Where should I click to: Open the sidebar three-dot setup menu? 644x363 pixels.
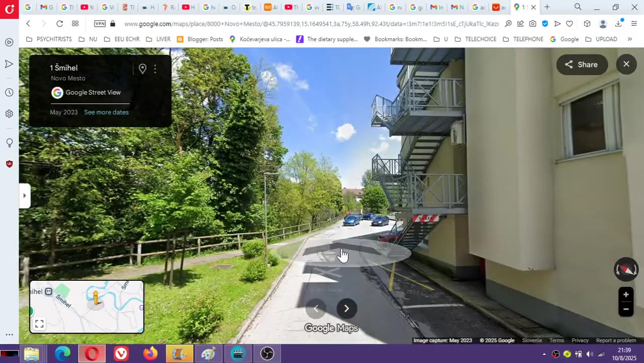tap(9, 335)
